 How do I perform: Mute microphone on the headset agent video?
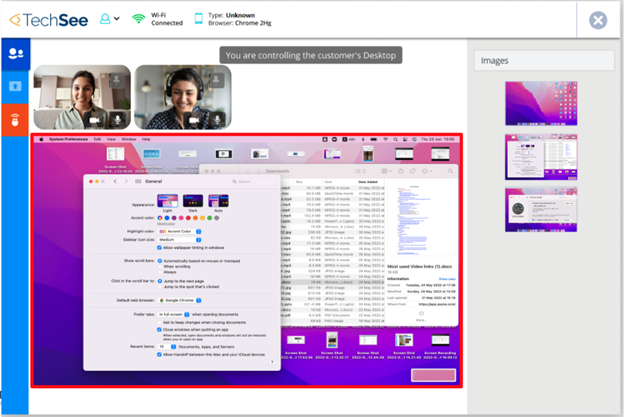click(217, 120)
